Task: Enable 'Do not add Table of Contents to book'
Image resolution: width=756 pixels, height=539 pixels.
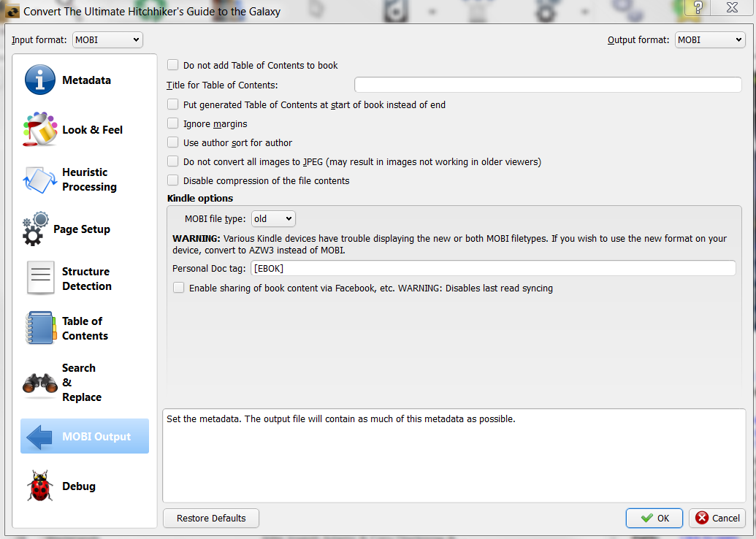Action: click(x=172, y=64)
